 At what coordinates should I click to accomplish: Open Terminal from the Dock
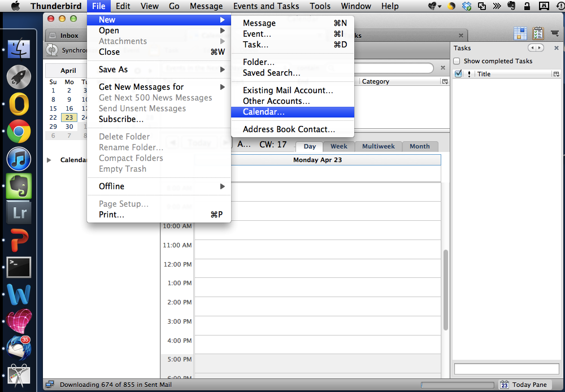(19, 267)
